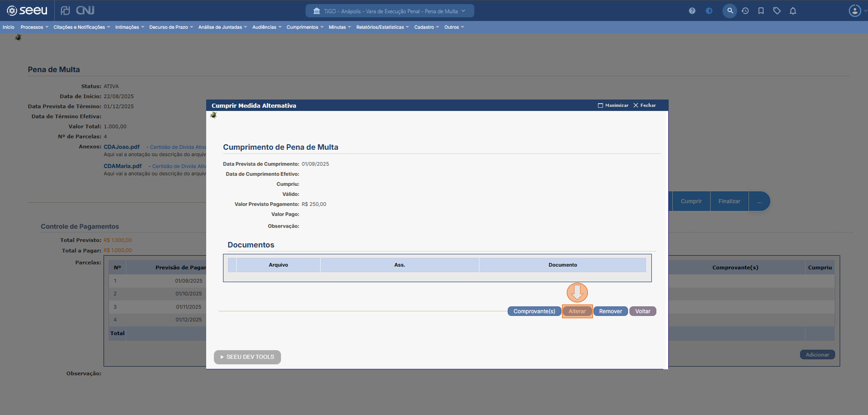The image size is (868, 415).
Task: Click the bookmark icon in header
Action: 761,11
